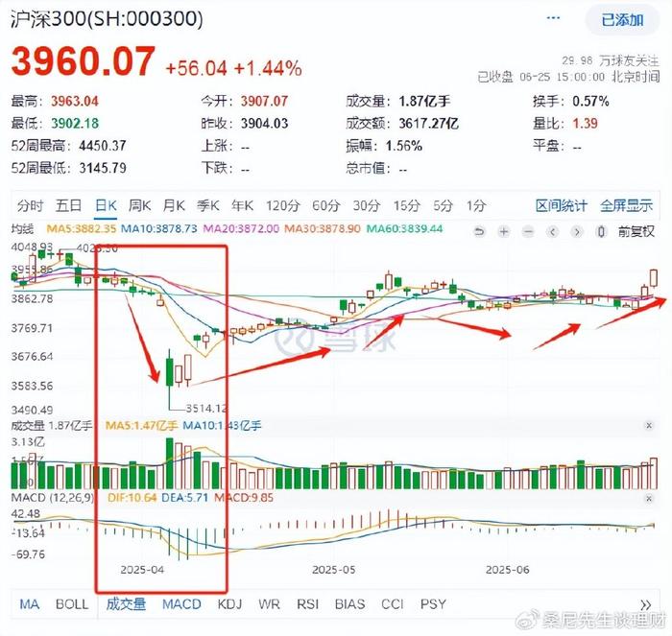Click the latest candlestick at chart right edge
This screenshot has width=672, height=636.
coord(654,278)
